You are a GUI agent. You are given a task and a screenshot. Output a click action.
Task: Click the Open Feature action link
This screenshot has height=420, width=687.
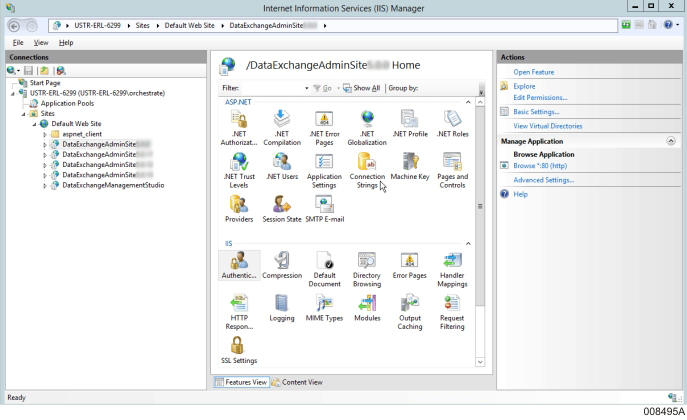[x=534, y=72]
